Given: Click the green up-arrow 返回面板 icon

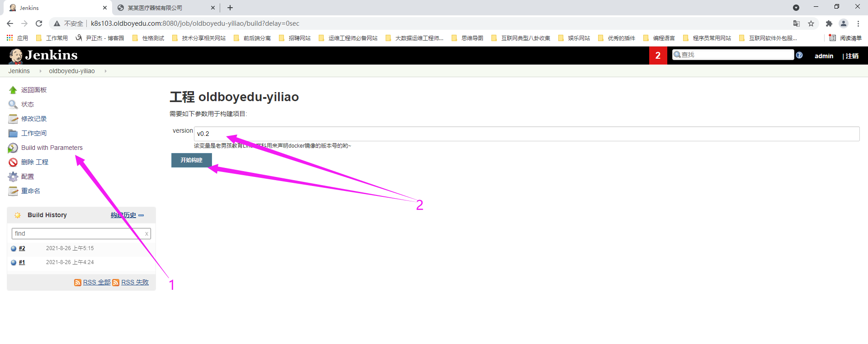Looking at the screenshot, I should [13, 90].
